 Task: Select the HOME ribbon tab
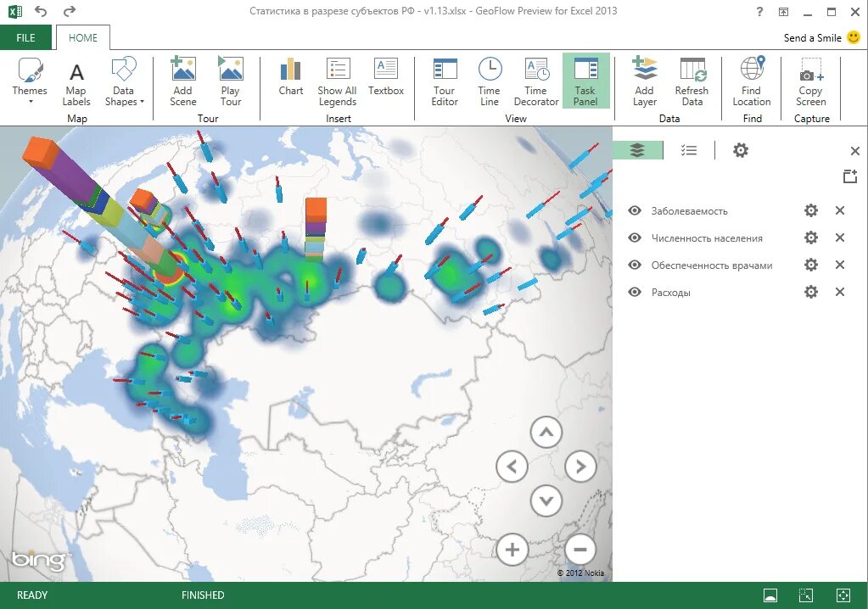[x=83, y=37]
